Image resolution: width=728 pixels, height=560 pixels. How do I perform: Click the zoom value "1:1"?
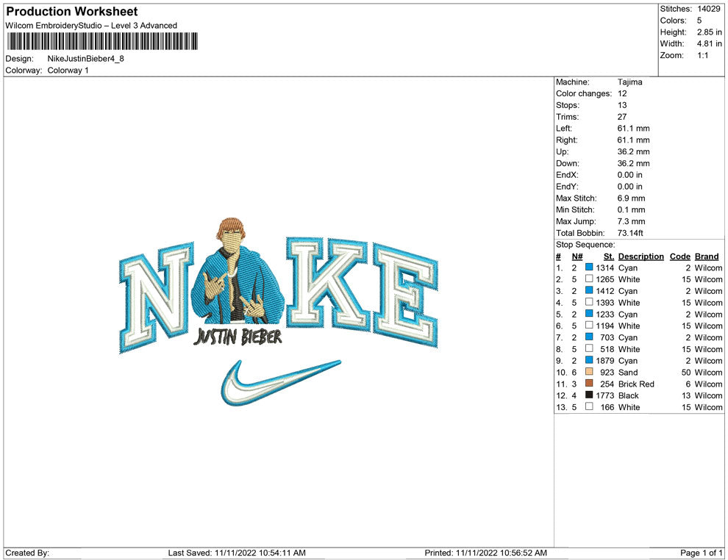click(703, 55)
